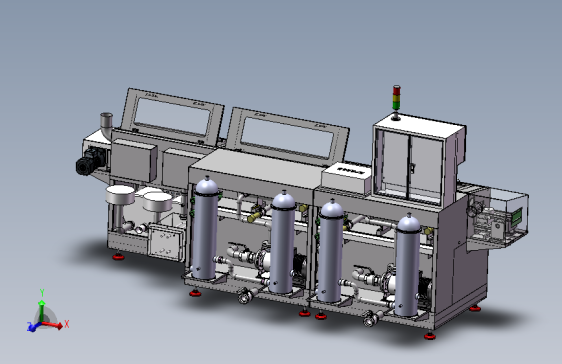Click the blue Z axis of orientation triad
This screenshot has height=364, width=562.
click(x=33, y=326)
